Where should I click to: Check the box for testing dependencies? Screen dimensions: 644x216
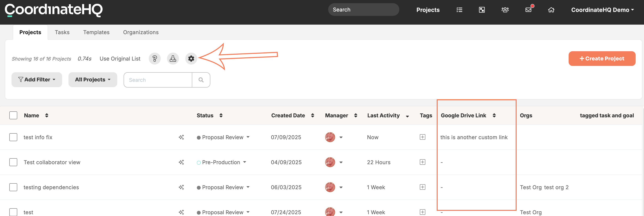(13, 187)
